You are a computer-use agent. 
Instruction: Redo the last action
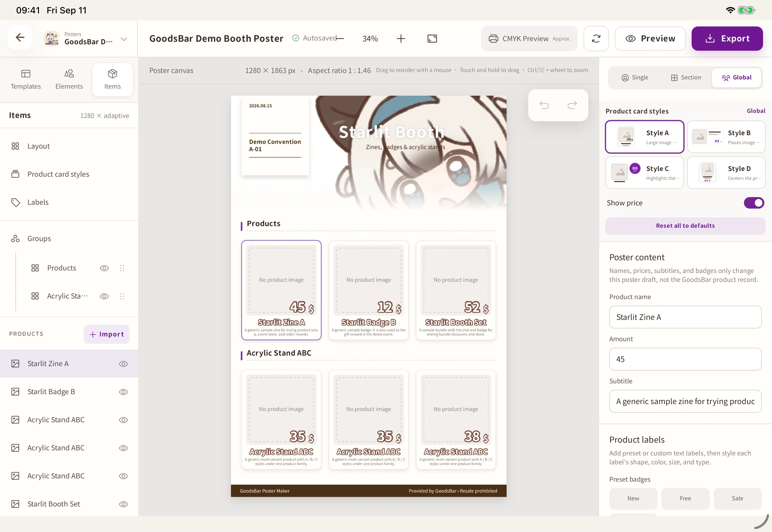pos(572,105)
